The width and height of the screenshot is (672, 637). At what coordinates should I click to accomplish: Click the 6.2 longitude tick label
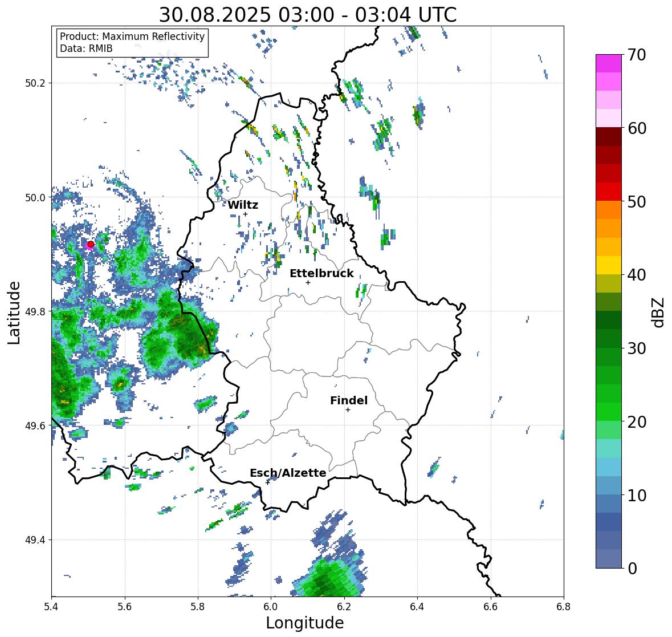[344, 607]
